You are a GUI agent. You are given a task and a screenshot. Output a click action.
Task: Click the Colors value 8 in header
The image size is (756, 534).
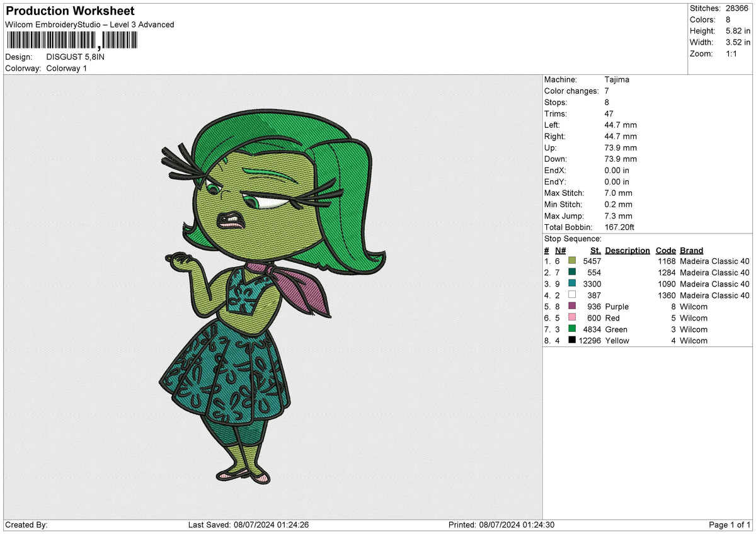pyautogui.click(x=727, y=20)
